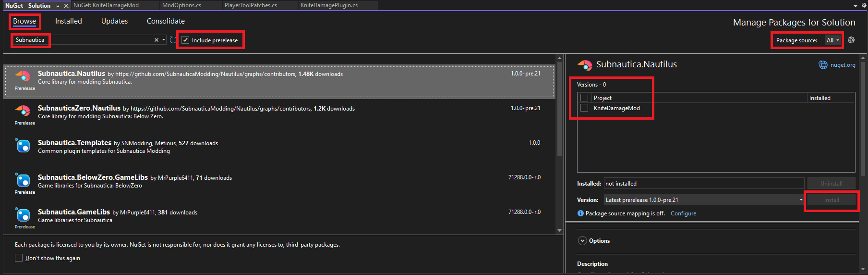Click the Subnautica.Templates package icon
This screenshot has height=275, width=868.
23,146
